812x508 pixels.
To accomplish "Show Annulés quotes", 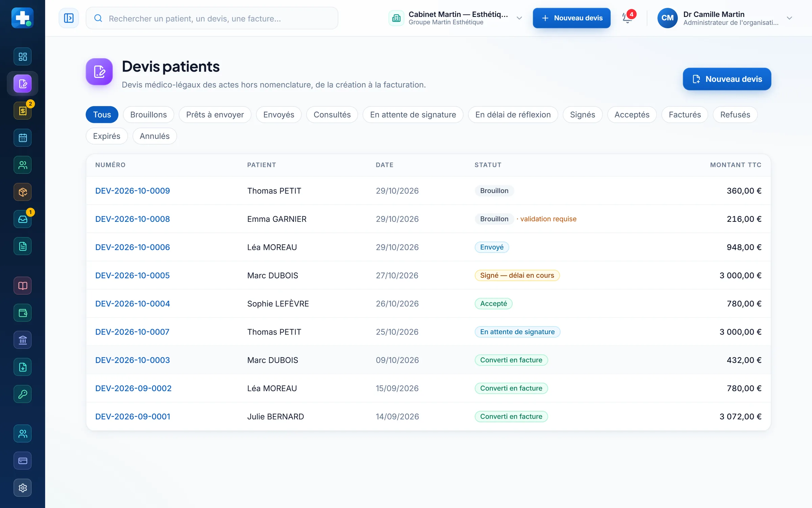I will click(x=155, y=136).
